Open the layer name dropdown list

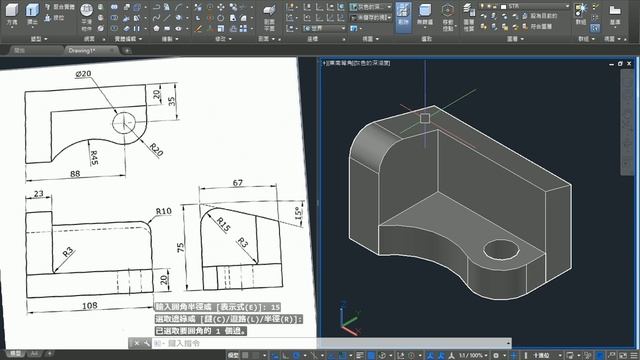pyautogui.click(x=567, y=7)
